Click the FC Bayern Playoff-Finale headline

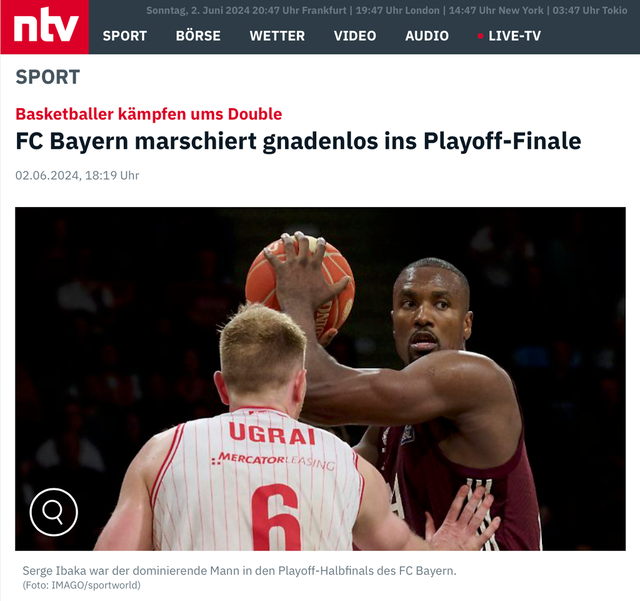click(298, 141)
